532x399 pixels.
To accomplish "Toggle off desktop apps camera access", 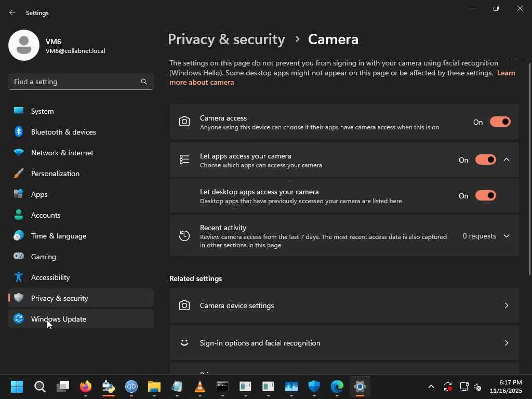I will click(485, 196).
